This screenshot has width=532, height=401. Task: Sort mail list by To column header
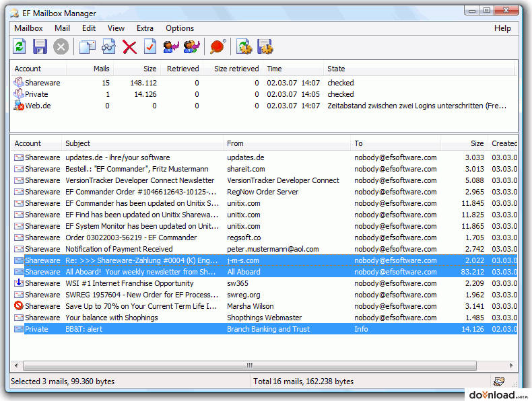(395, 143)
